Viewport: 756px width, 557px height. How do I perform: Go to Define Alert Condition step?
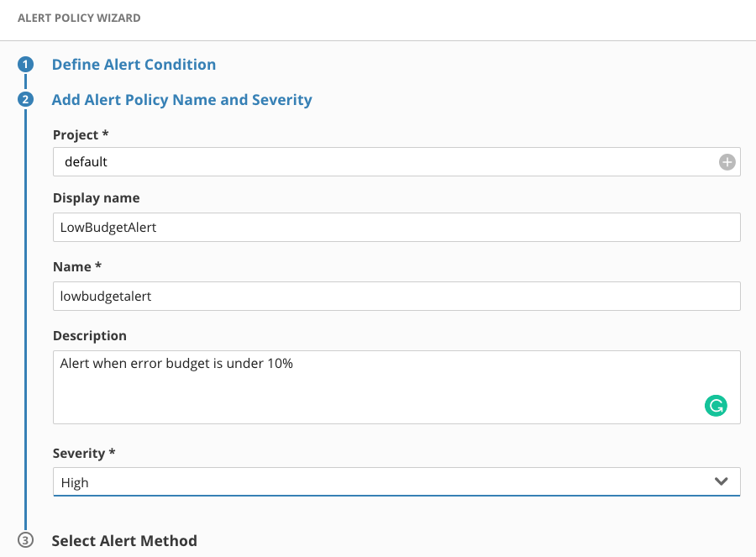[x=134, y=64]
